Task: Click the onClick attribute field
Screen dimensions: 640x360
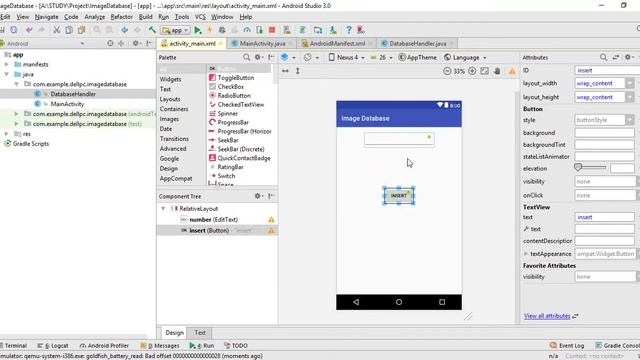Action: pyautogui.click(x=606, y=195)
